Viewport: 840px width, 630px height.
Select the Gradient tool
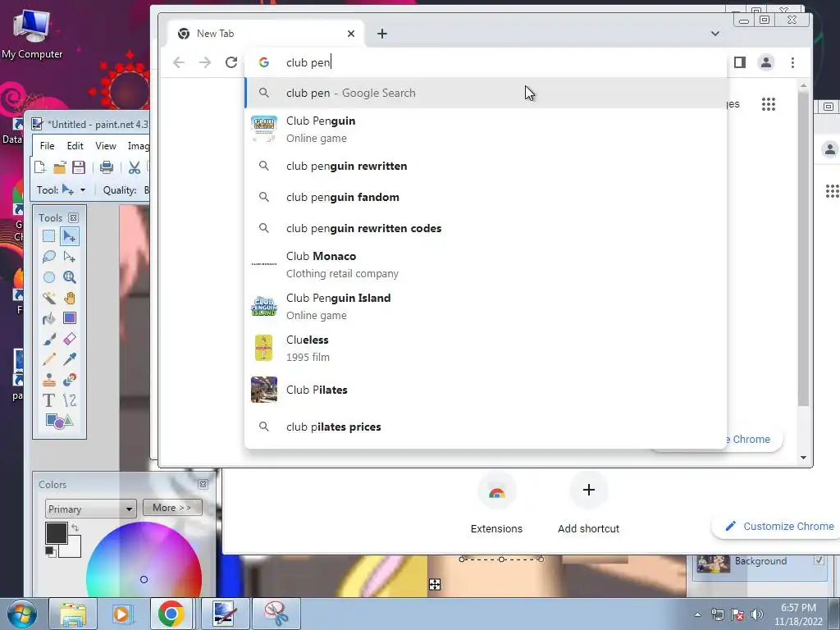click(70, 318)
